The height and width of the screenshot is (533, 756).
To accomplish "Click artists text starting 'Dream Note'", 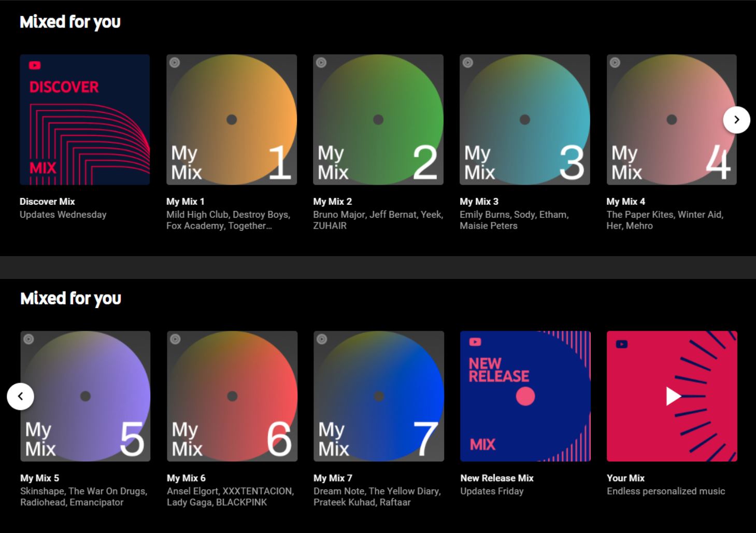I will 377,497.
